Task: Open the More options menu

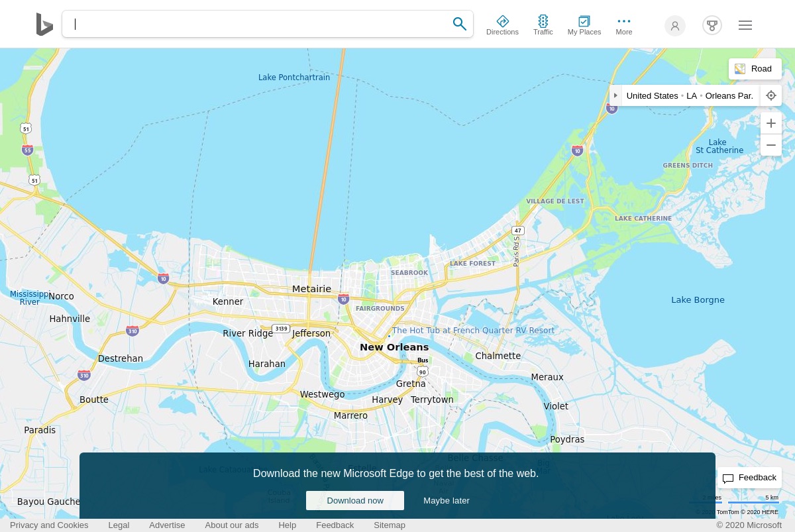Action: pos(624,25)
